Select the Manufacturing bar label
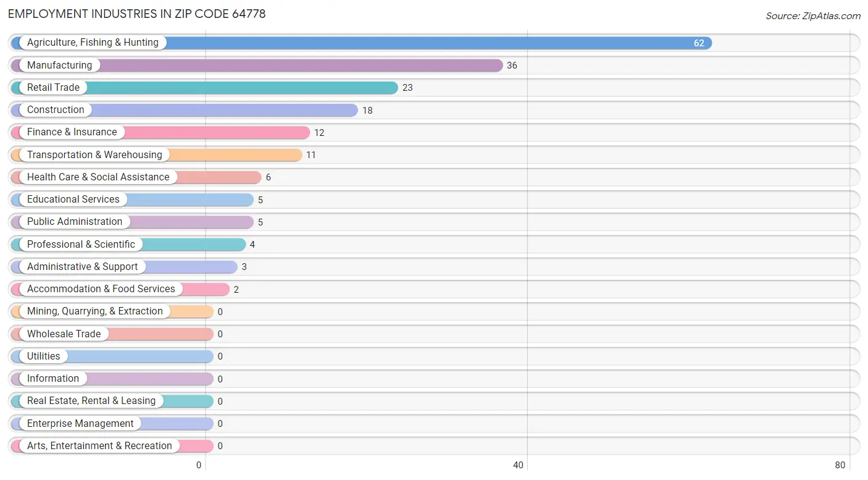This screenshot has width=868, height=480. tap(59, 65)
